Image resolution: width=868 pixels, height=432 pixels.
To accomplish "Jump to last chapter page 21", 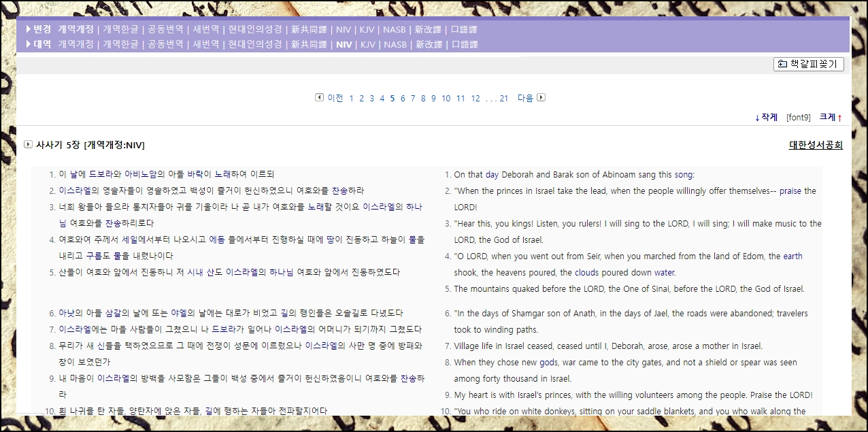I will (x=504, y=98).
